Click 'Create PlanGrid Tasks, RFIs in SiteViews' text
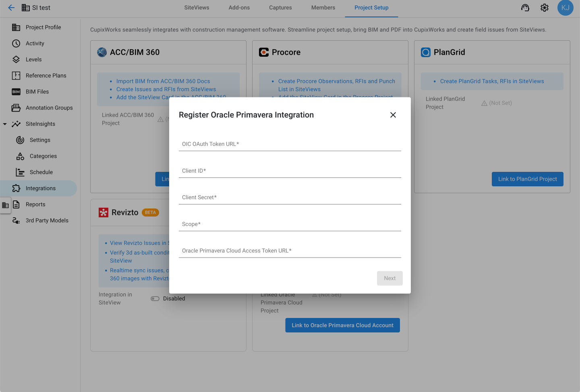 coord(492,81)
